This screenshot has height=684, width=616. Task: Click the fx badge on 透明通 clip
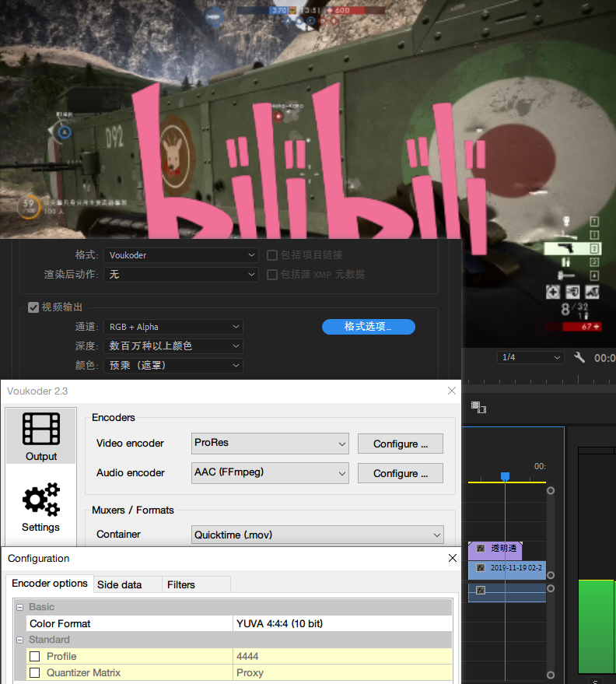(x=480, y=549)
